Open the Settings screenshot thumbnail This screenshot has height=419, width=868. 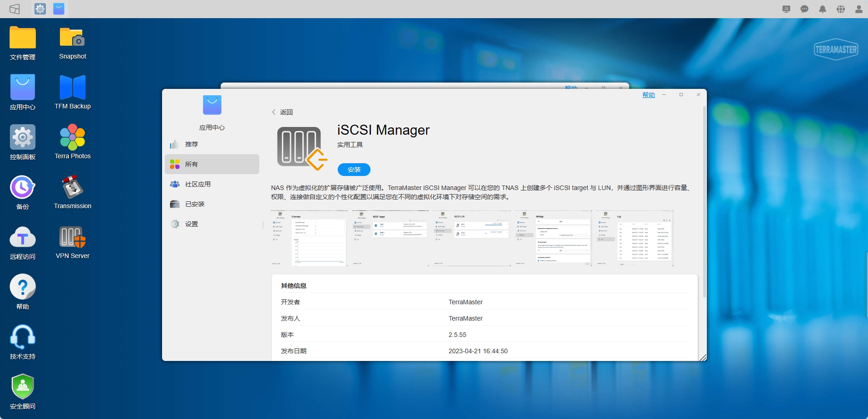tap(553, 238)
